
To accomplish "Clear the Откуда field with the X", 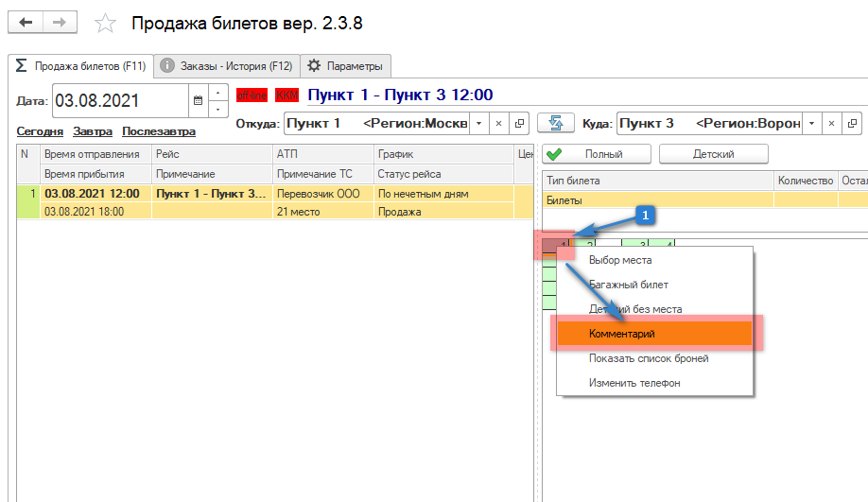I will pyautogui.click(x=499, y=124).
